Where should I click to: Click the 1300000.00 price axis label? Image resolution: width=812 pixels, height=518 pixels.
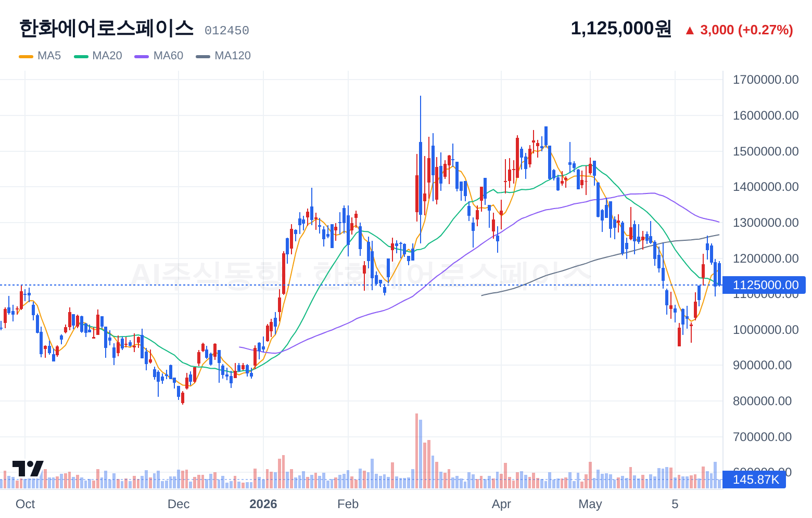pyautogui.click(x=766, y=223)
